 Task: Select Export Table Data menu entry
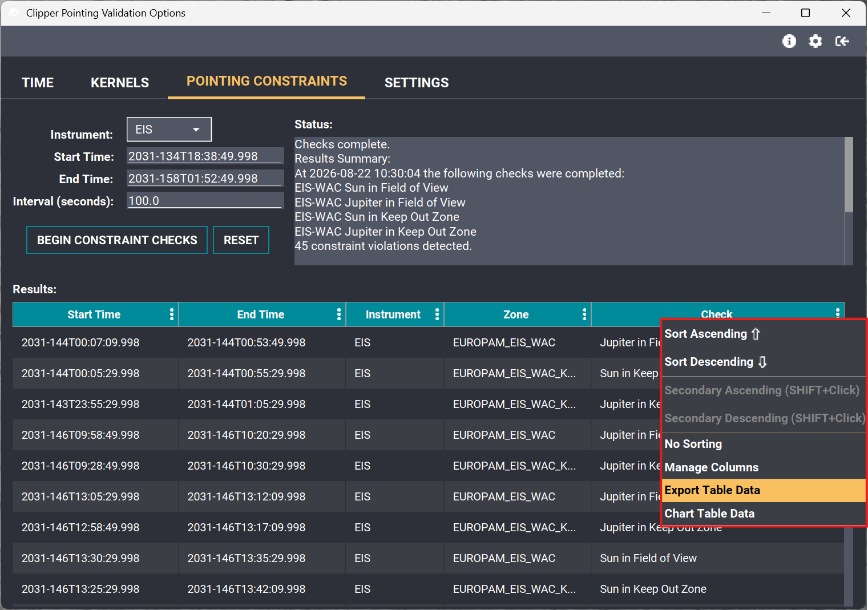764,490
